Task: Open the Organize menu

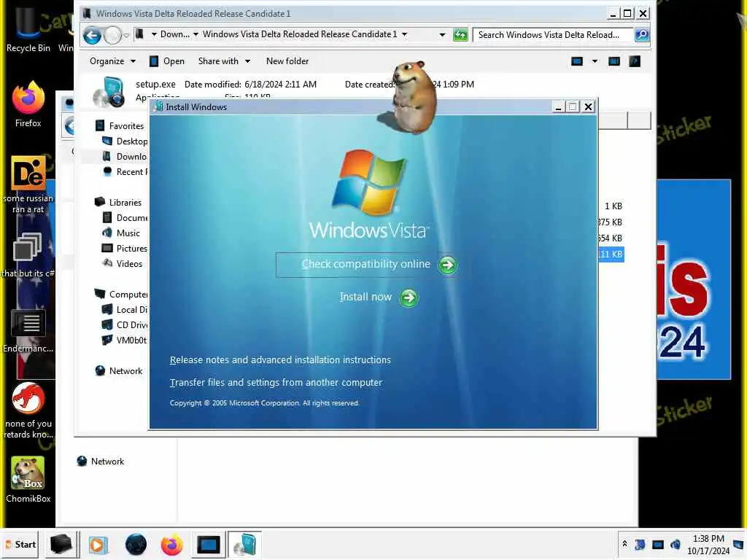Action: [112, 61]
